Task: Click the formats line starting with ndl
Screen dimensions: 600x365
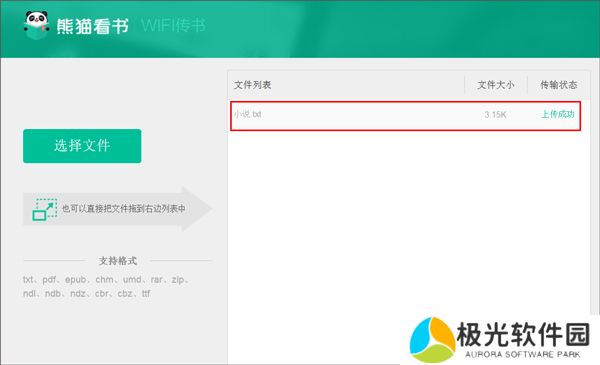Action: click(x=86, y=293)
